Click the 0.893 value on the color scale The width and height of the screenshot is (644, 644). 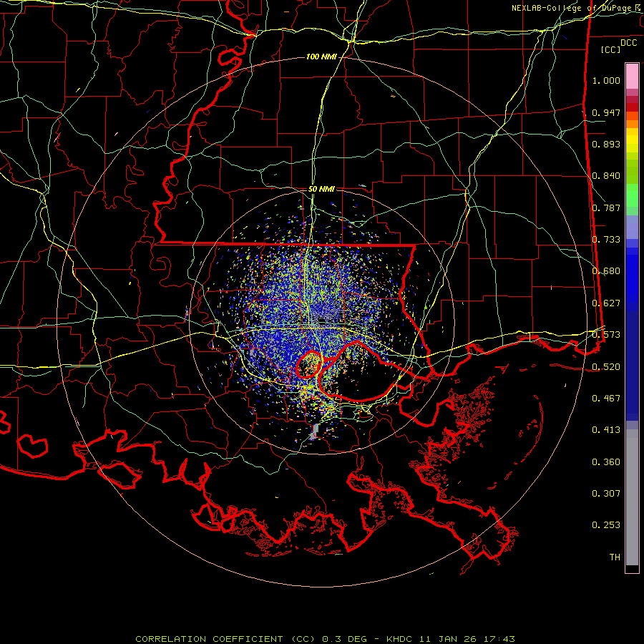(606, 144)
